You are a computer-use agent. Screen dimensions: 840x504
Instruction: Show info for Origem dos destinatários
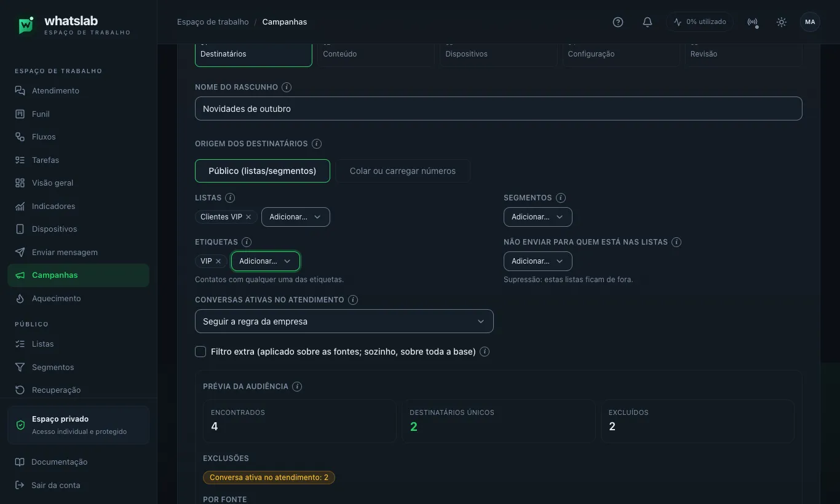point(317,144)
